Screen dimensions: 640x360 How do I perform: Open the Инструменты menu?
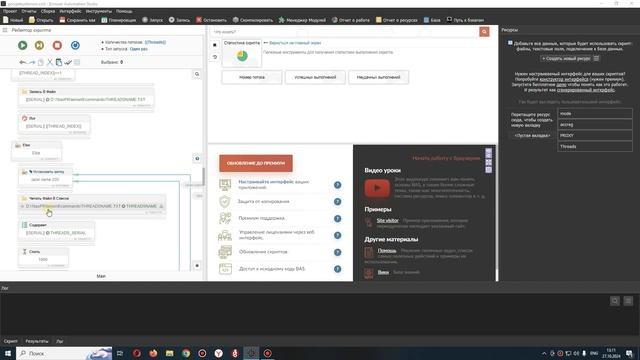[99, 11]
